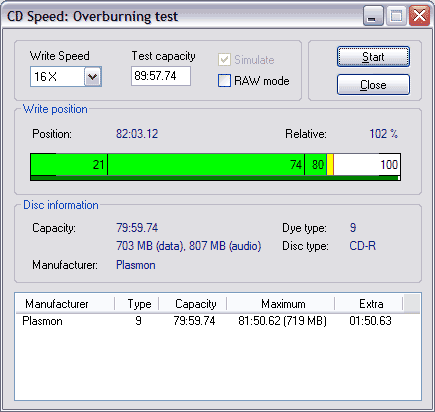This screenshot has height=412, width=435.
Task: Open the Write Speed dropdown arrow
Action: point(92,77)
